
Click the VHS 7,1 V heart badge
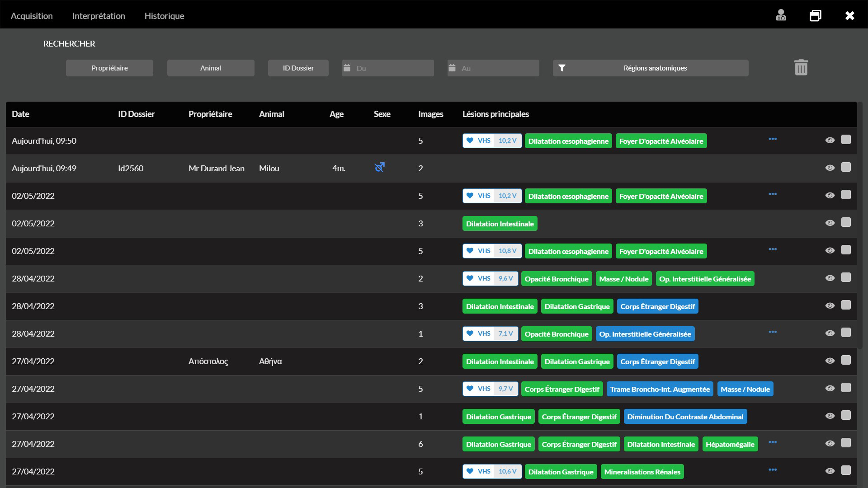coord(490,333)
